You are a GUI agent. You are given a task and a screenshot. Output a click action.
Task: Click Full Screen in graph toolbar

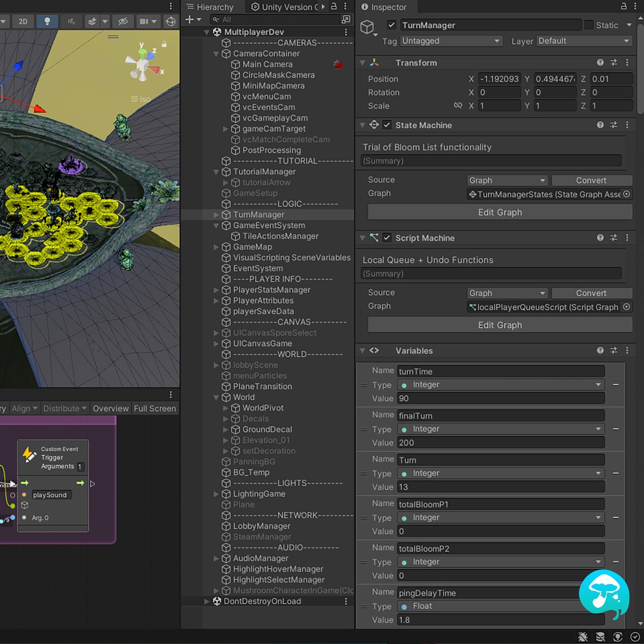(x=155, y=408)
